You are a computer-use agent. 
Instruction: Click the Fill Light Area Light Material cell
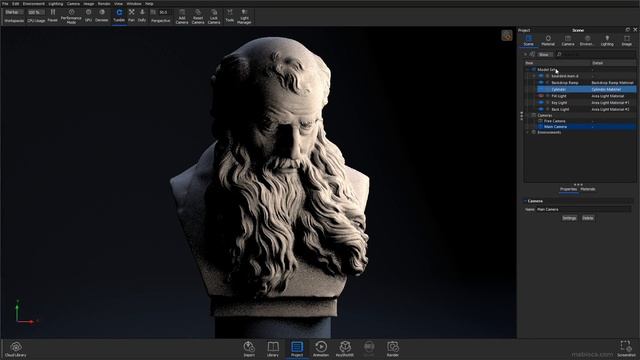coord(608,96)
